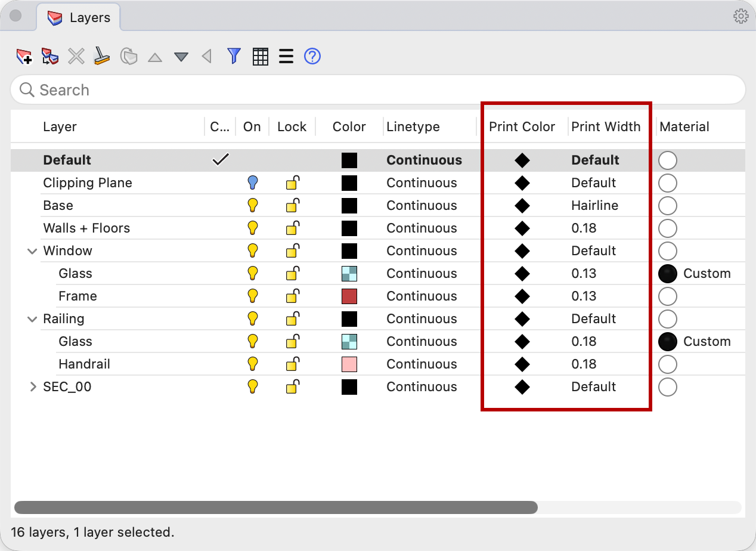Toggle the Clipping Plane layer bulb

pyautogui.click(x=253, y=183)
